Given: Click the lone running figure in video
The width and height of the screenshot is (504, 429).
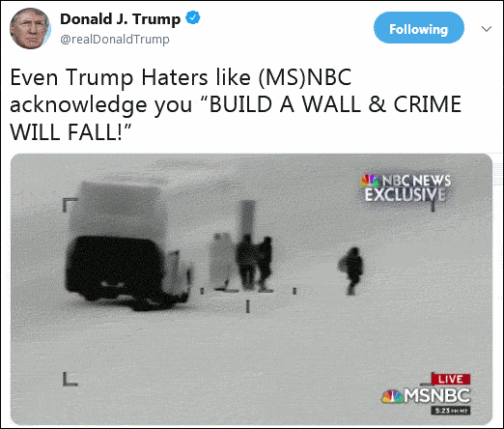Looking at the screenshot, I should point(351,272).
